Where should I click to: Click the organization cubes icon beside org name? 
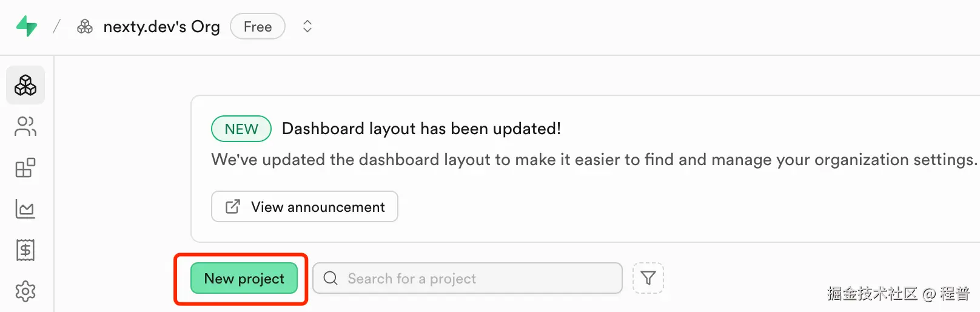[x=85, y=27]
